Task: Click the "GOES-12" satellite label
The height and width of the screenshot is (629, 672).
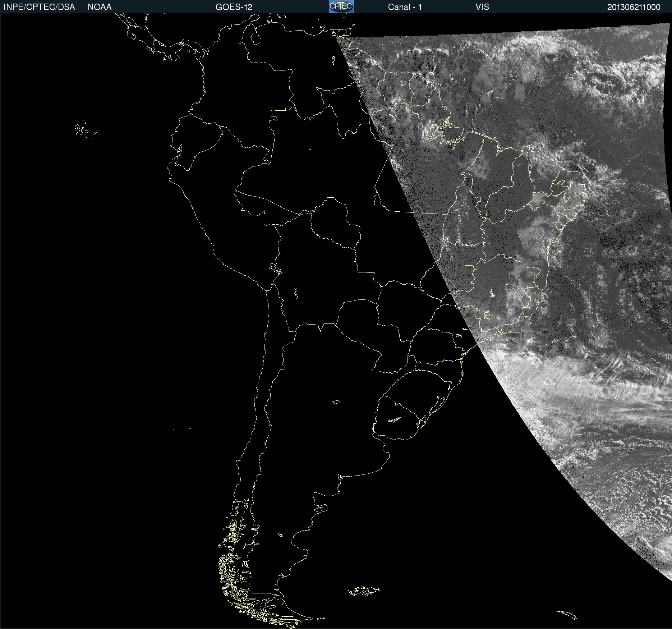Action: [x=234, y=7]
